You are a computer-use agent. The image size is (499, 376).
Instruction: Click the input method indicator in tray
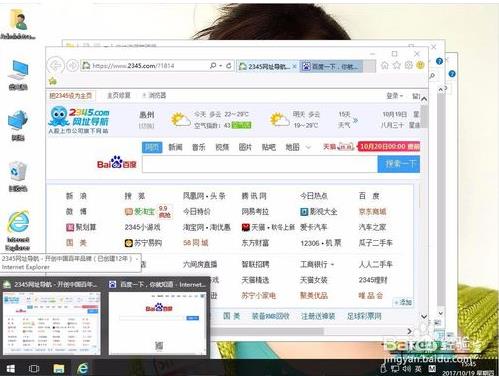click(x=418, y=369)
